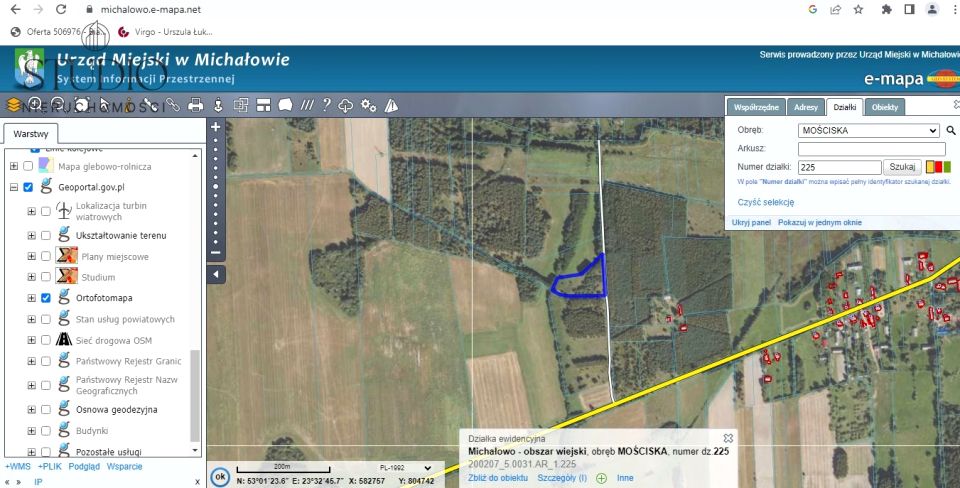Click the round OK button at map corner

(x=220, y=476)
